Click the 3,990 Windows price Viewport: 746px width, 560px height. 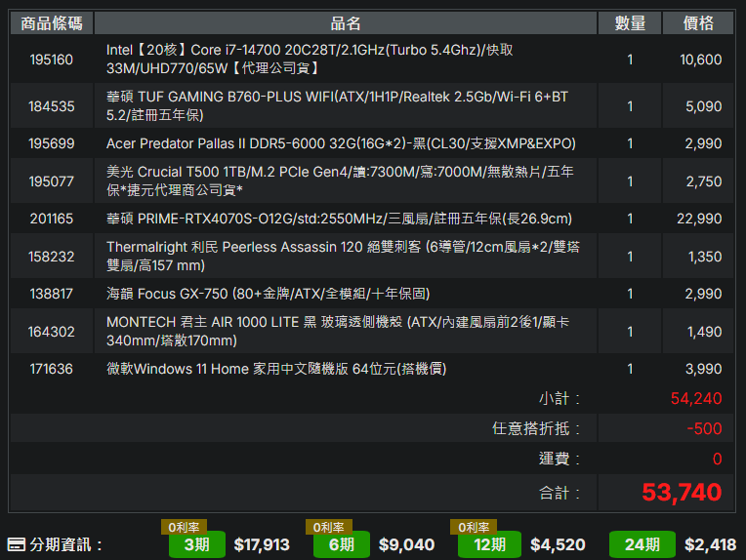click(x=704, y=369)
